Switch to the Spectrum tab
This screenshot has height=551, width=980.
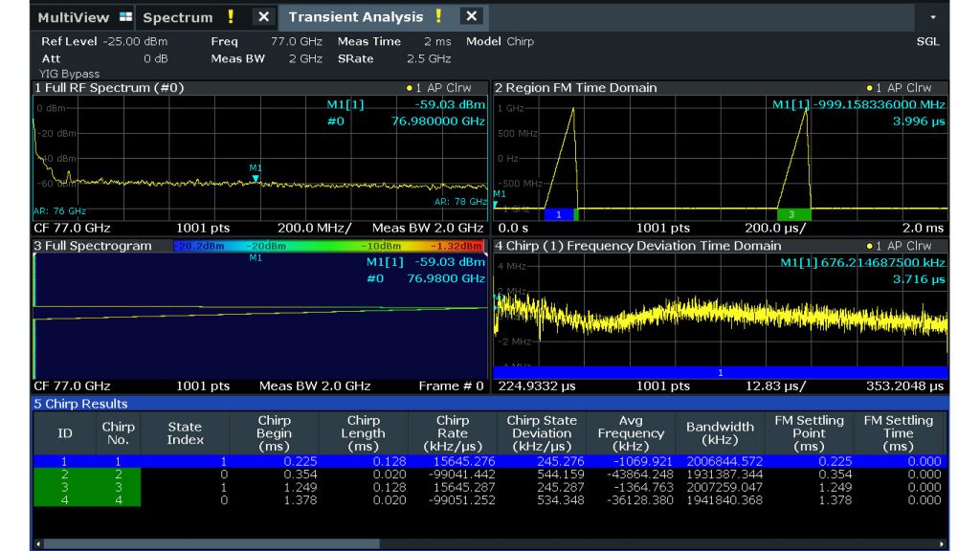pos(178,17)
